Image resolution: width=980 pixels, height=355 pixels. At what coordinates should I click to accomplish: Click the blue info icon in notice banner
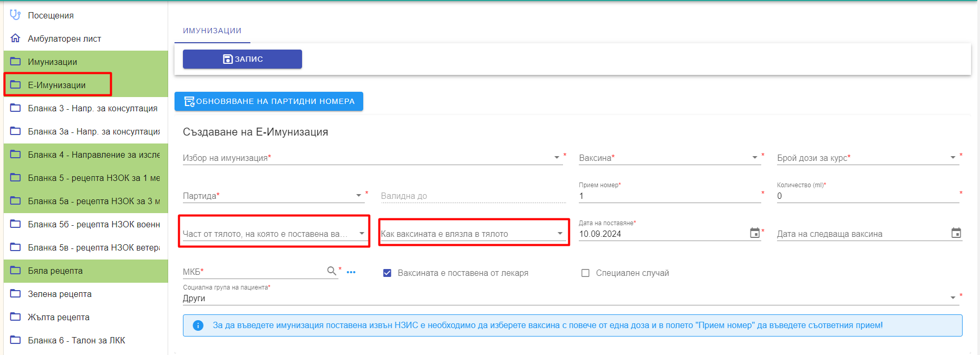pyautogui.click(x=198, y=325)
